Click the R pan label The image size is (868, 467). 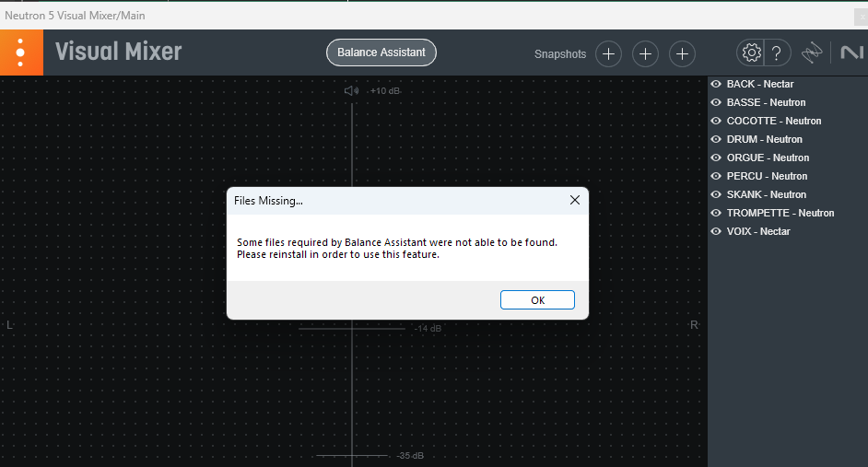(x=694, y=325)
